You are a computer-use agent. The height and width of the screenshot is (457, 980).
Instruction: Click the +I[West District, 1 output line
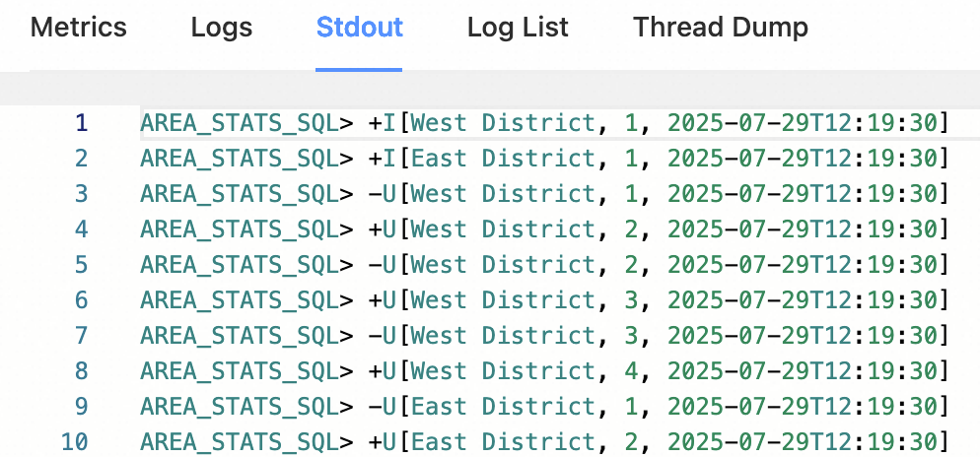click(544, 123)
